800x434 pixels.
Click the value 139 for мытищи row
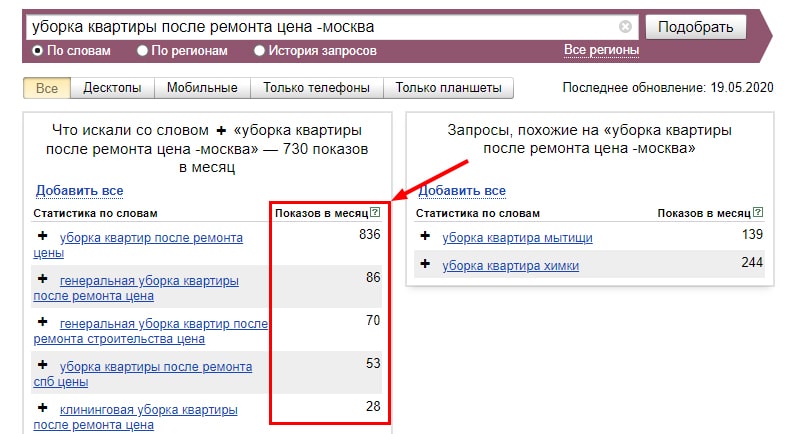753,235
